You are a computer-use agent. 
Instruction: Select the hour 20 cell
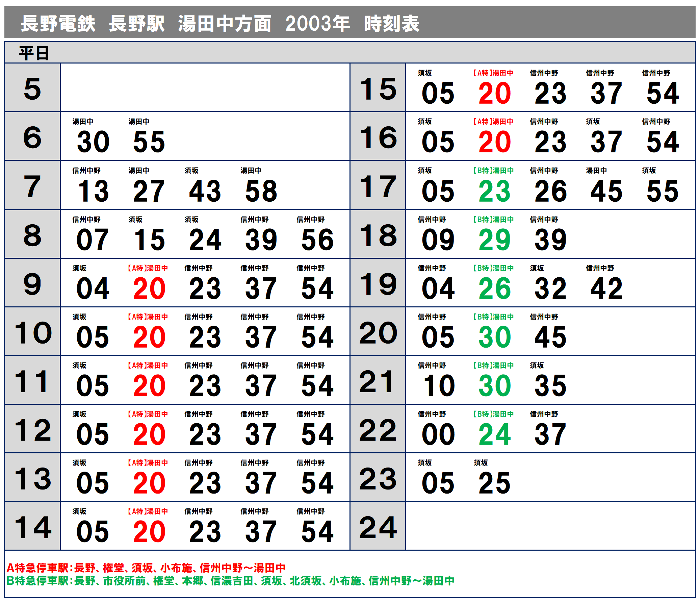tap(378, 331)
